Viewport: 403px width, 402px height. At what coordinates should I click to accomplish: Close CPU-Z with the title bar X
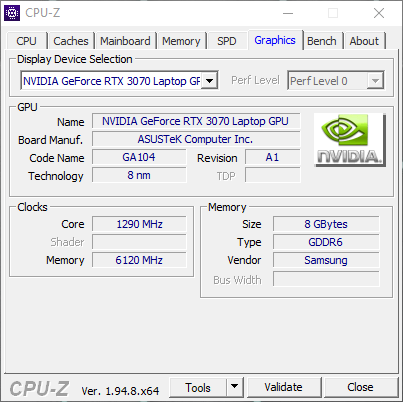(379, 13)
